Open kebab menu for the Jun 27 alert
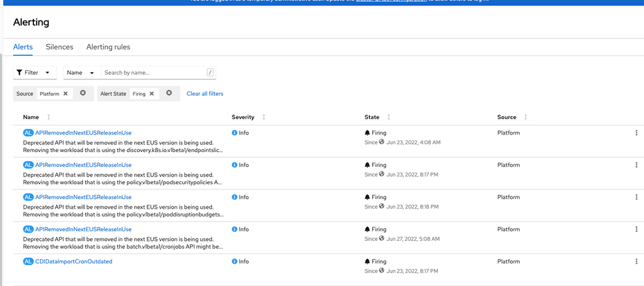The height and width of the screenshot is (286, 644). 637,229
